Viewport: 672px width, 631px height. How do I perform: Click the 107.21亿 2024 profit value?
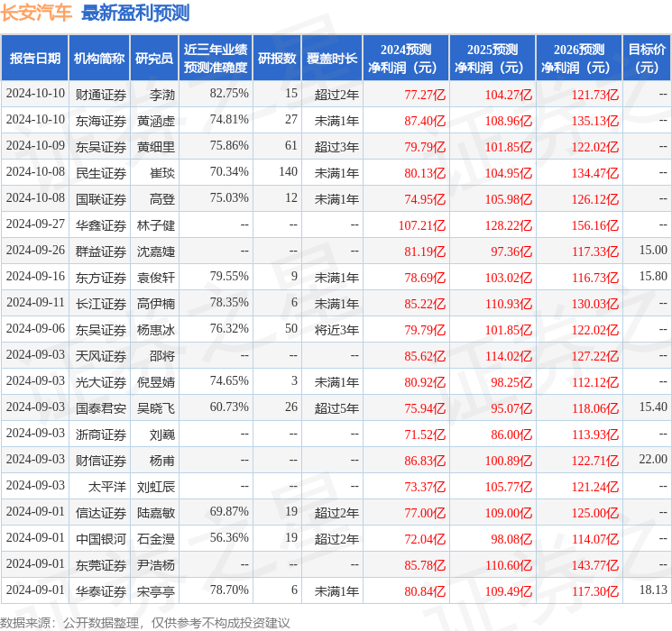(422, 225)
